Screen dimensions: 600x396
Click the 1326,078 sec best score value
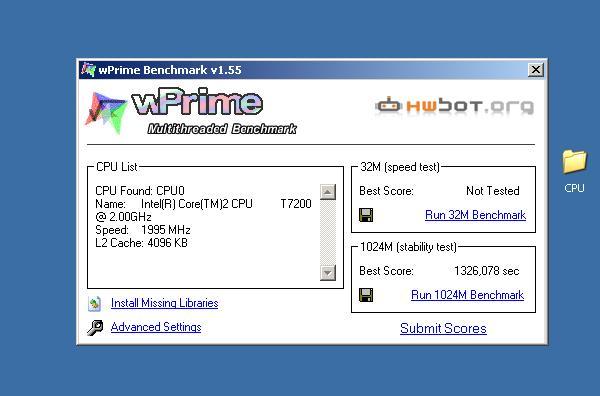(486, 271)
